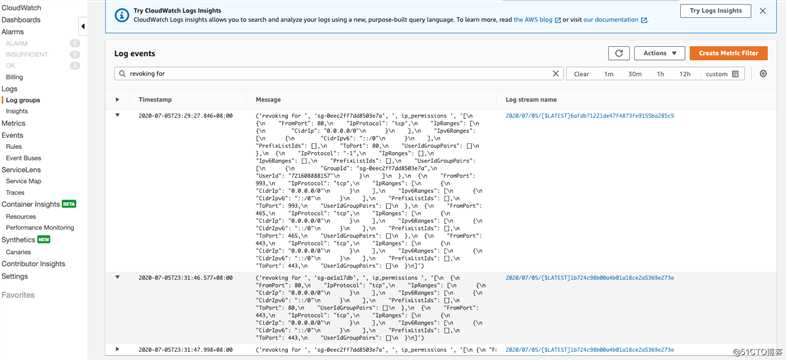Click the info icon in the Insights banner
Viewport: 787px width, 361px height.
pos(122,15)
